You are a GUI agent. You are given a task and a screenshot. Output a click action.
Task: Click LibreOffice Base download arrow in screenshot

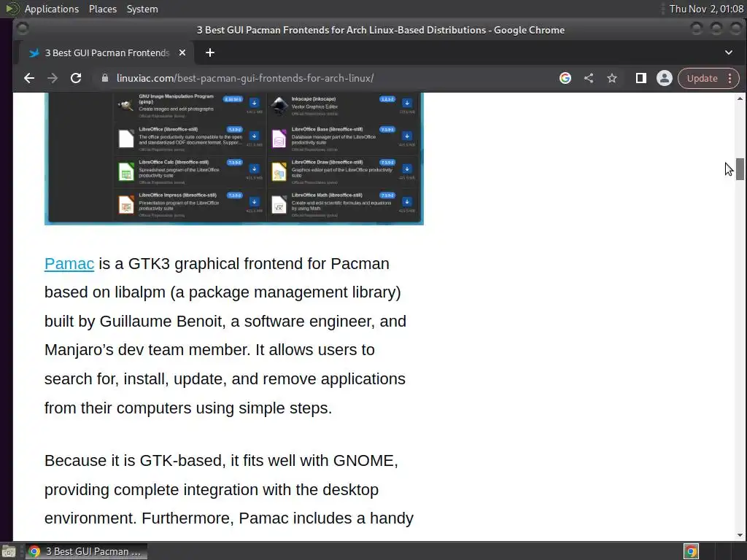tap(407, 136)
